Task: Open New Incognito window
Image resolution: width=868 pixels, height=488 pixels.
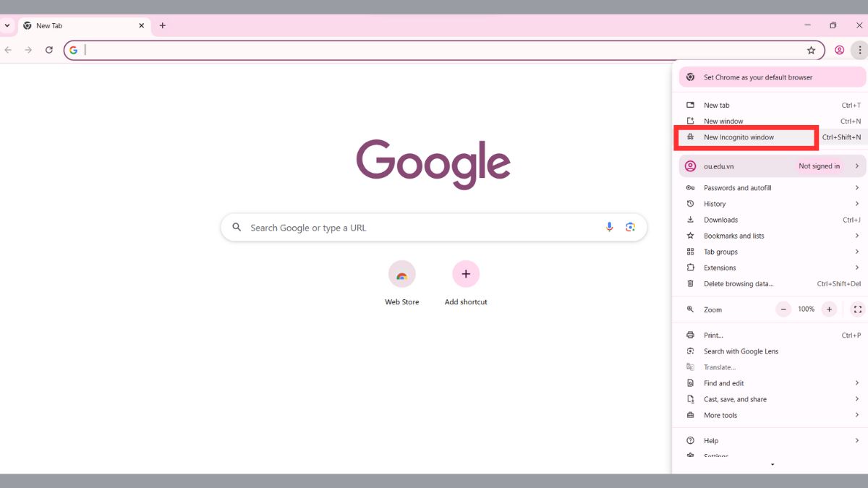Action: click(x=772, y=137)
